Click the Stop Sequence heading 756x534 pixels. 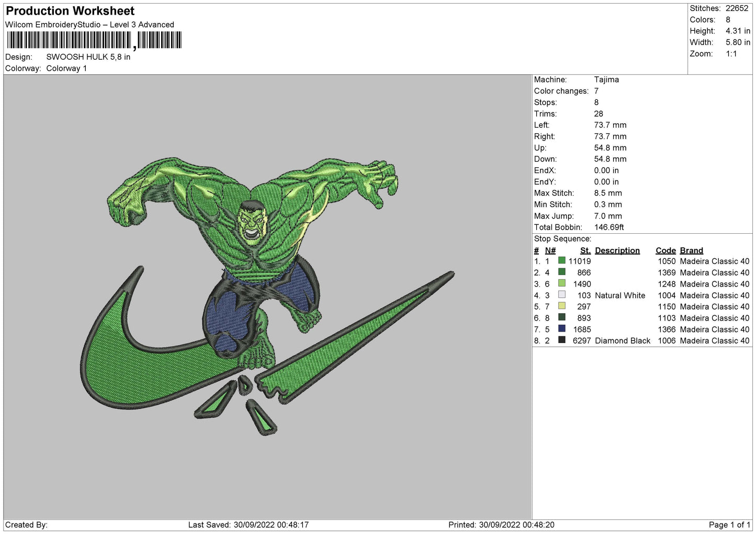coord(562,239)
